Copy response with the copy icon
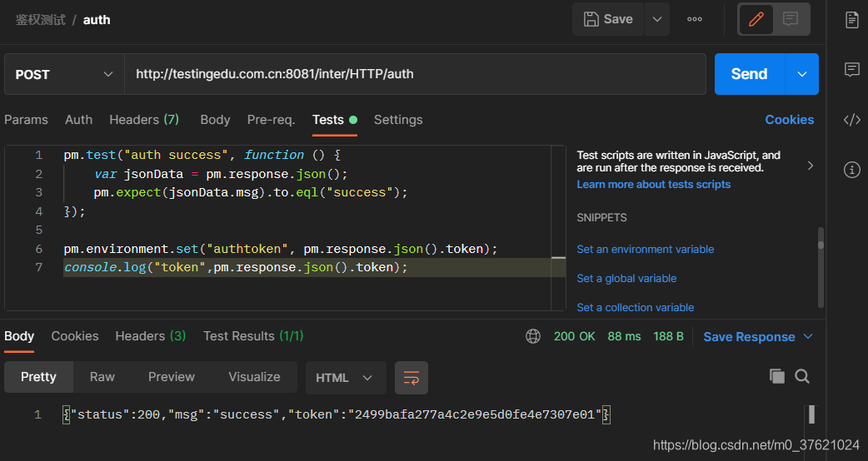 point(776,376)
